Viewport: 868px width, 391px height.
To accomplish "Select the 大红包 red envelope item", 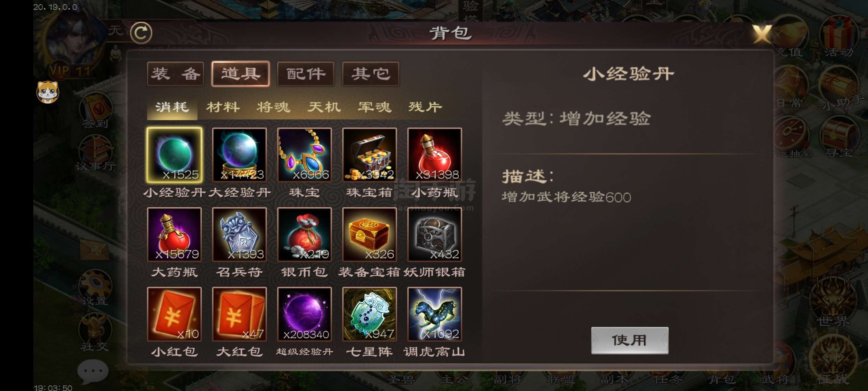I will (x=239, y=314).
